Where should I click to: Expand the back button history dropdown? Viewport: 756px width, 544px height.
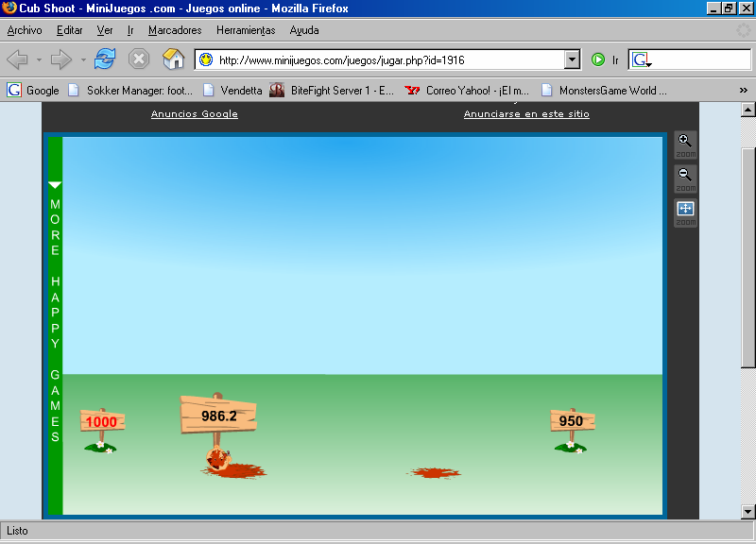click(39, 59)
